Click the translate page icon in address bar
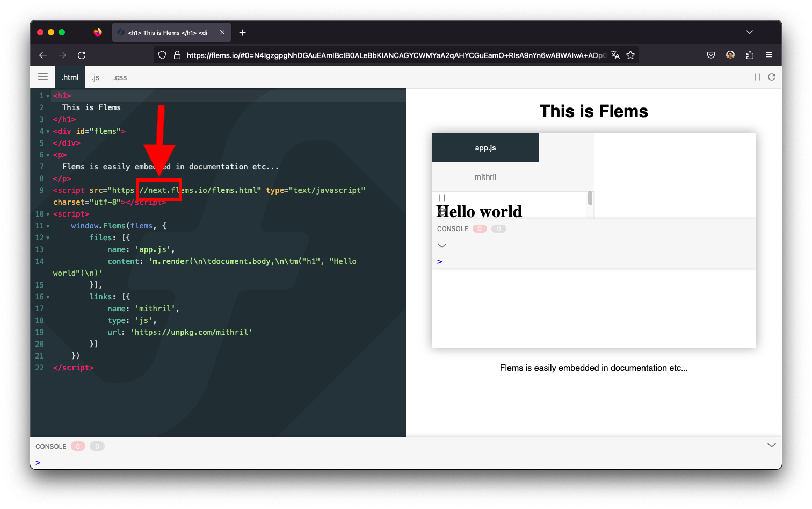 point(615,54)
